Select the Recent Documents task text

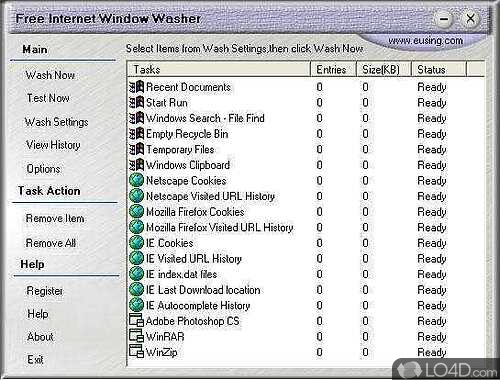[x=188, y=87]
